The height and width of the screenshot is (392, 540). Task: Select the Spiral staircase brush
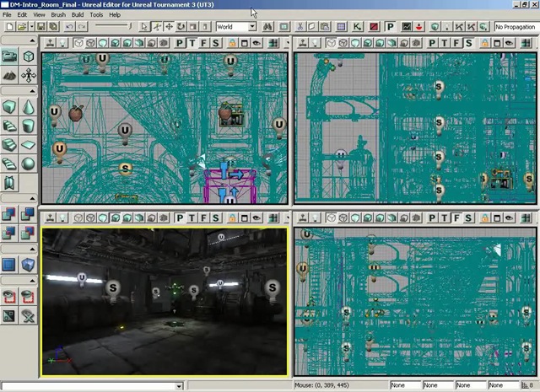(x=9, y=164)
